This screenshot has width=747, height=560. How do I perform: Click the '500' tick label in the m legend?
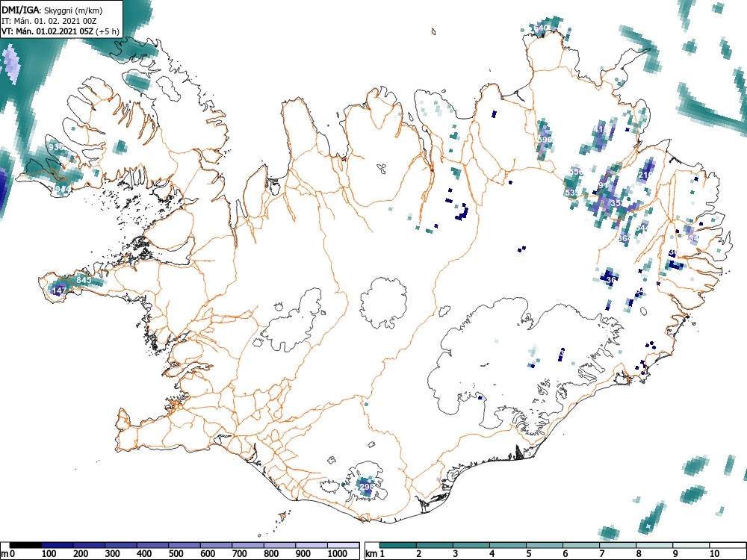(x=176, y=554)
